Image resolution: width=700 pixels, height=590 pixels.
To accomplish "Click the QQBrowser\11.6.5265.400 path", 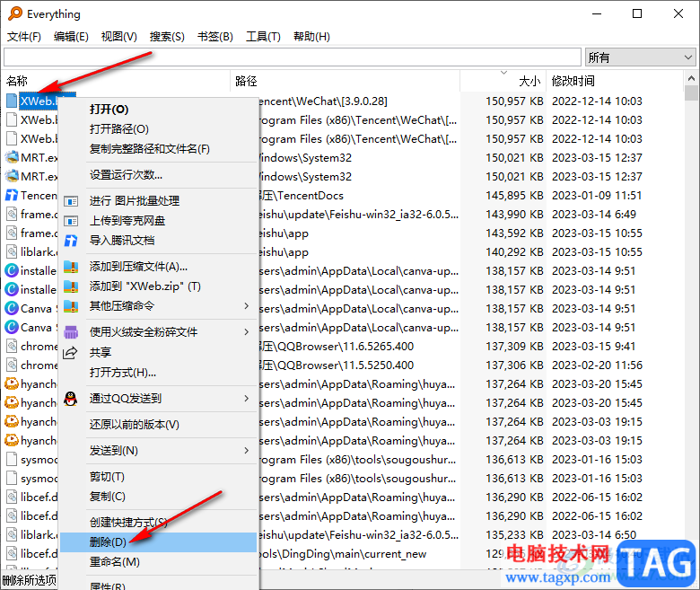I will click(x=336, y=346).
